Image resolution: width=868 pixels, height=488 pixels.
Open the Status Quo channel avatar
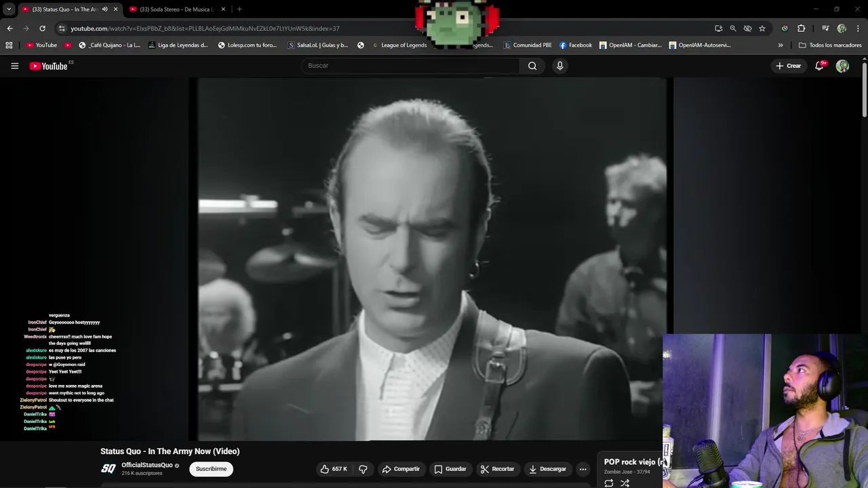(108, 469)
